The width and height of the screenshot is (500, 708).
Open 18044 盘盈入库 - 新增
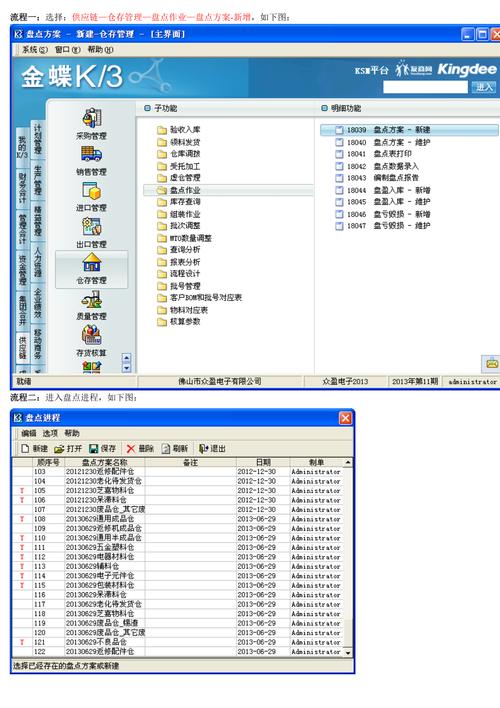(383, 190)
